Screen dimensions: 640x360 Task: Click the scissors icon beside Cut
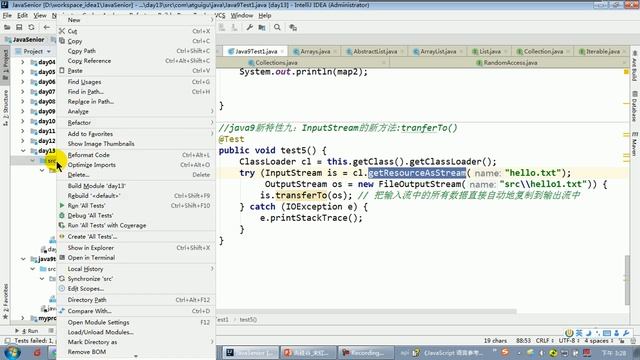(62, 31)
